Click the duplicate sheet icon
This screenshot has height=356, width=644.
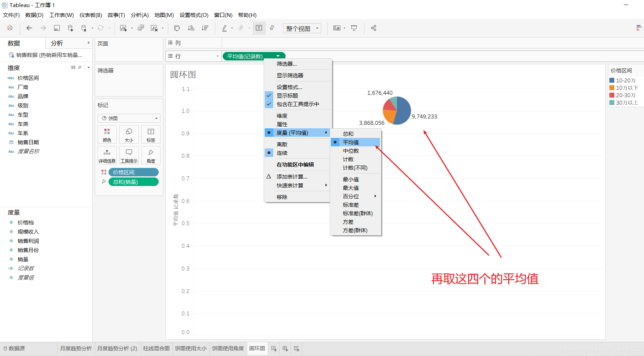(x=141, y=28)
